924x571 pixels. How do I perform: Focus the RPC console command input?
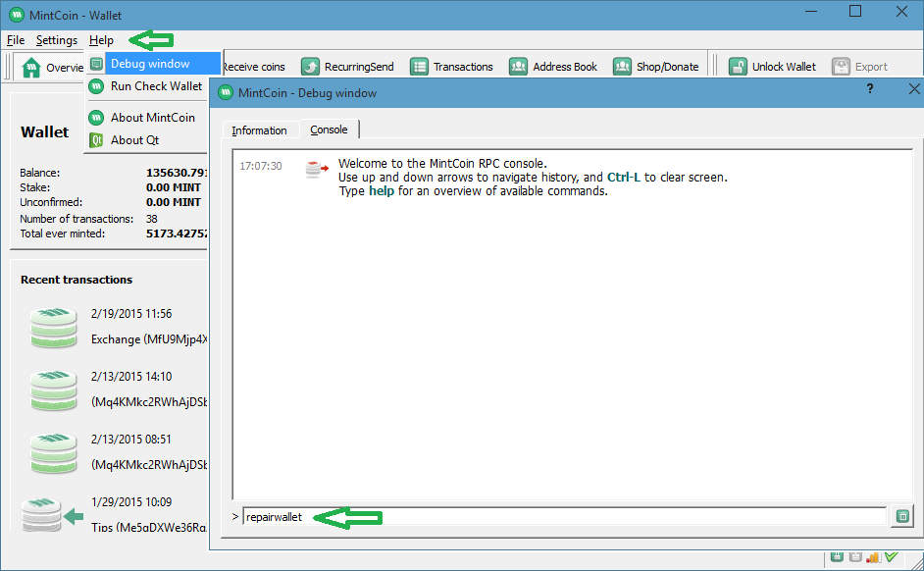click(565, 517)
